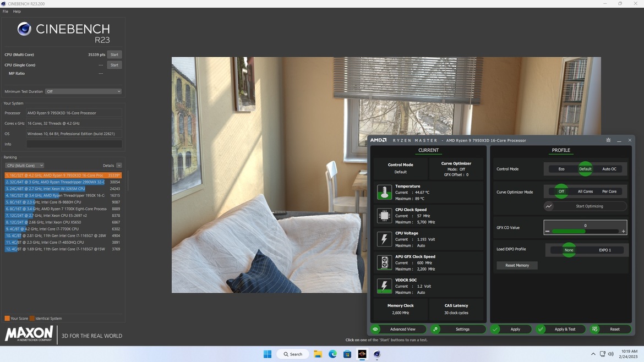
Task: Click the circular icon beside Reset
Action: coord(594,329)
